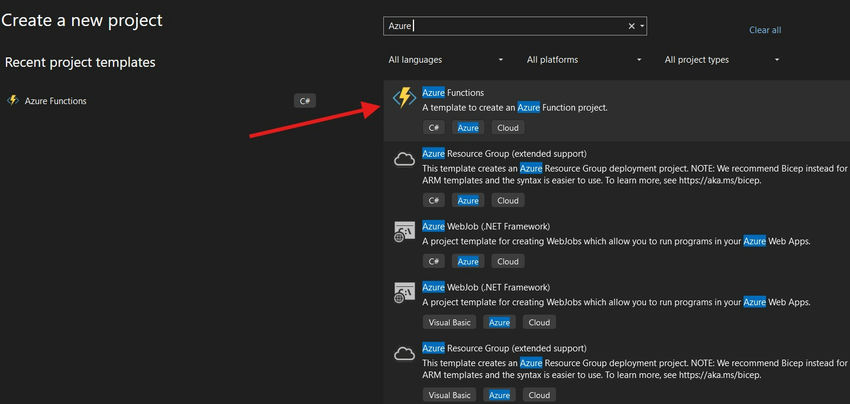This screenshot has height=404, width=850.
Task: Click the C# tag under the Azure Functions result
Action: pos(434,128)
